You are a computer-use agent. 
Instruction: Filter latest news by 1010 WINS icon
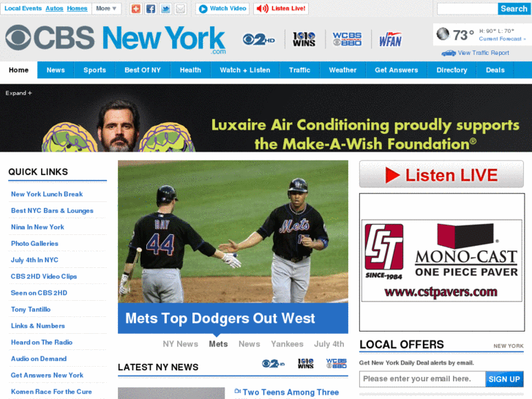pos(306,364)
